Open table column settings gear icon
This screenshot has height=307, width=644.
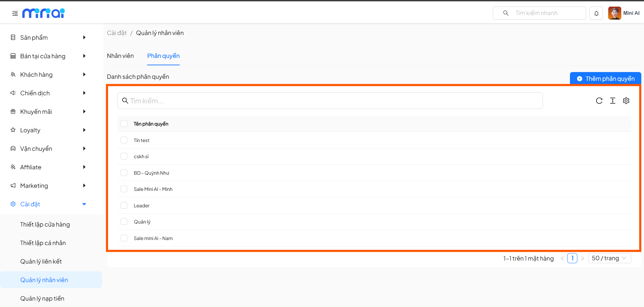pos(626,101)
